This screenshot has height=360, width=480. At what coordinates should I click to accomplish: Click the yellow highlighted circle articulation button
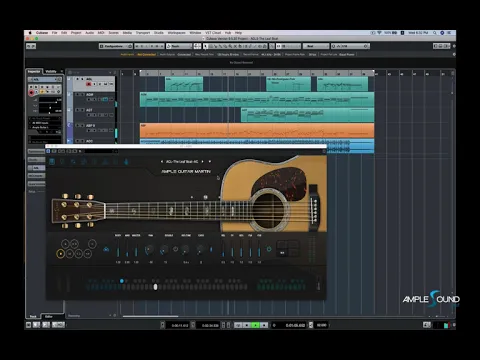(x=60, y=254)
